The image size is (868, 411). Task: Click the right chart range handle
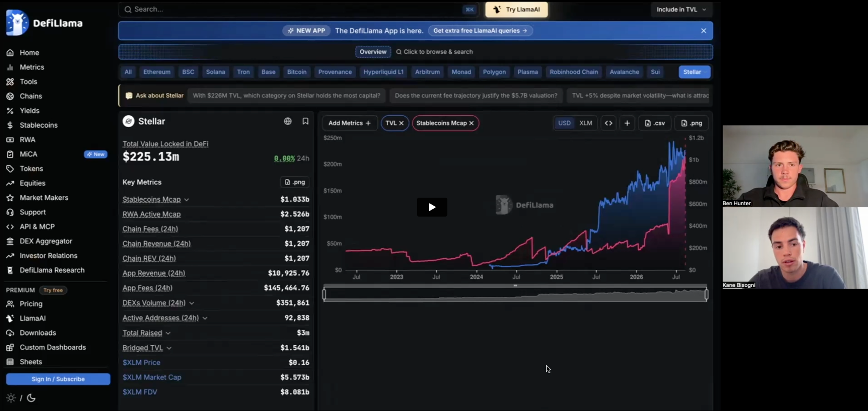tap(707, 294)
